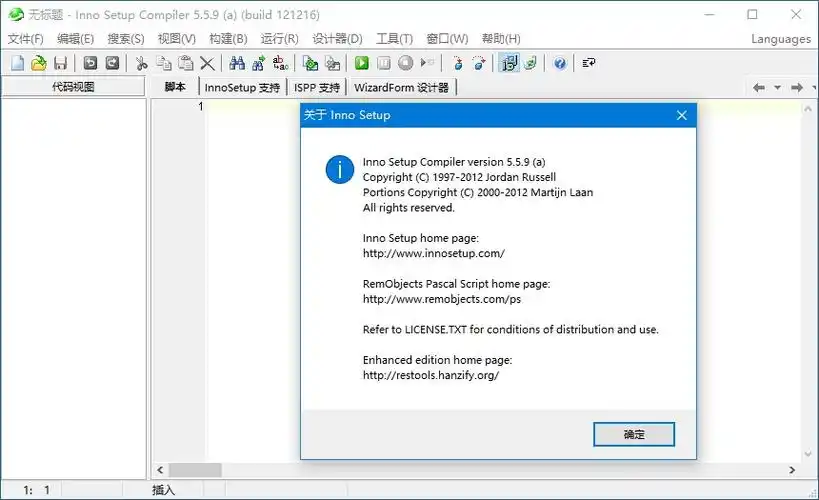Open the 视图(V) menu
Image resolution: width=819 pixels, height=500 pixels.
click(177, 39)
